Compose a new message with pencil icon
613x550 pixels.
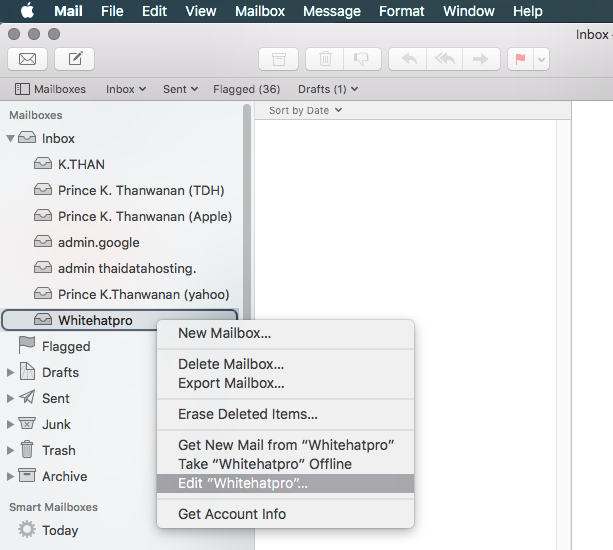pos(74,59)
